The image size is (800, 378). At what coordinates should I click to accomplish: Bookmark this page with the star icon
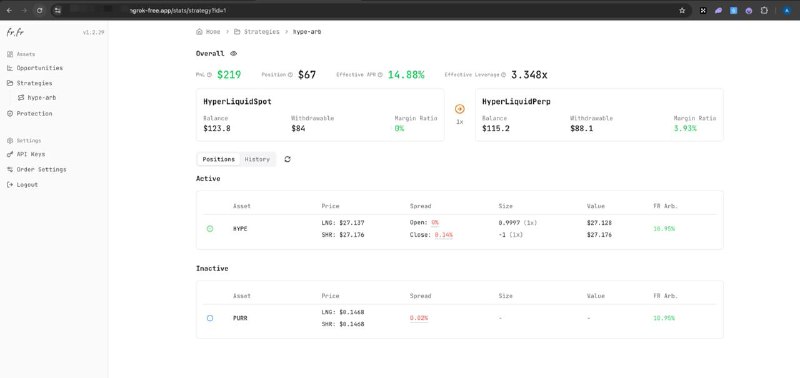pos(682,10)
